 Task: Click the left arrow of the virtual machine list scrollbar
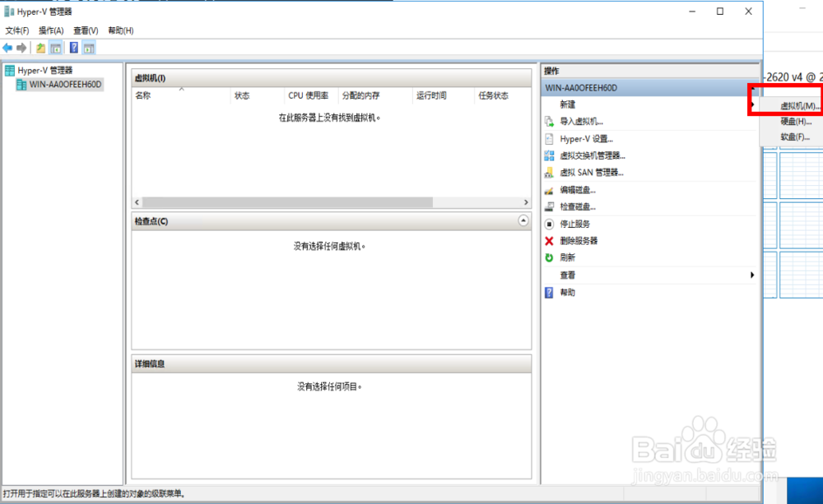click(x=137, y=202)
